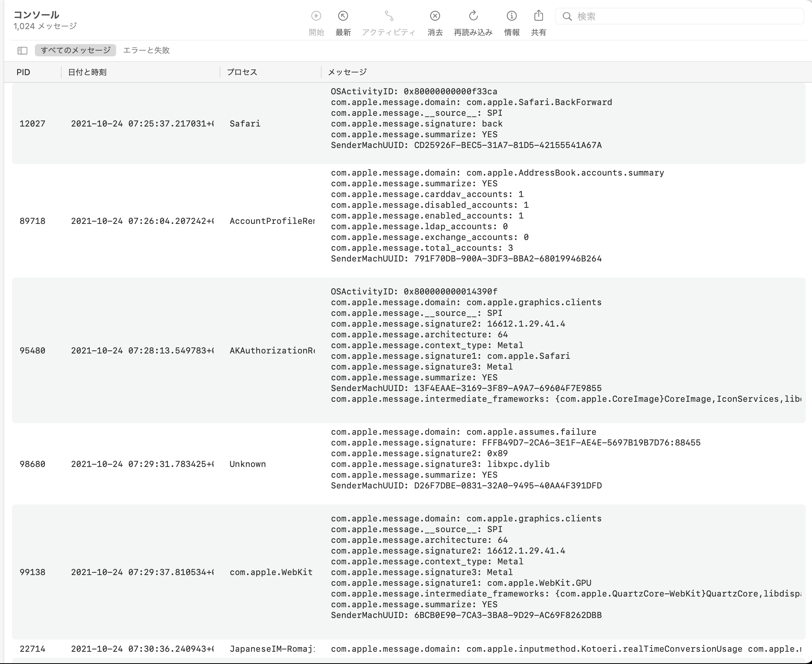Click the Start (開始) streaming icon
This screenshot has width=812, height=664.
(x=316, y=16)
